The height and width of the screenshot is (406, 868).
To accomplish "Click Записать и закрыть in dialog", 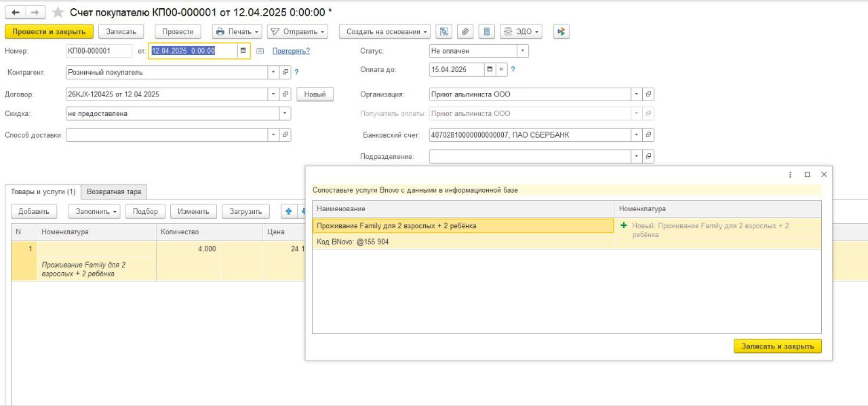I will click(x=778, y=346).
